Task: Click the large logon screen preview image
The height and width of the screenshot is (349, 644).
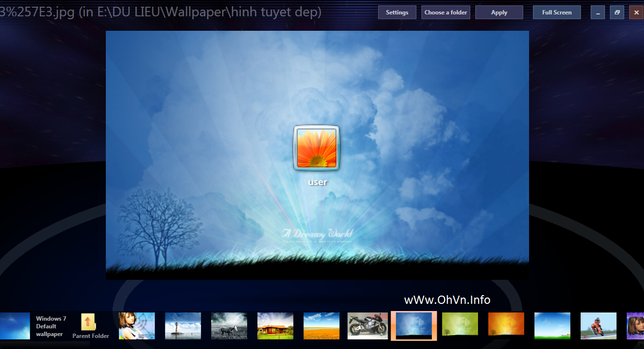Action: pos(317,155)
